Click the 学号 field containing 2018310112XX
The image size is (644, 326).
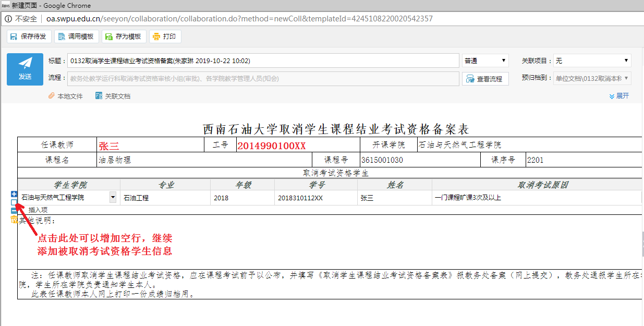(x=315, y=198)
